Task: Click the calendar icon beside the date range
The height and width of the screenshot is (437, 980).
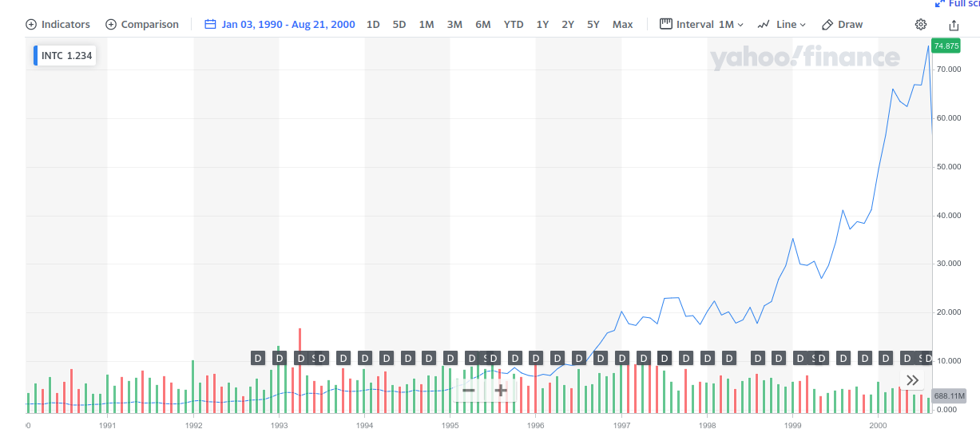Action: pyautogui.click(x=211, y=24)
